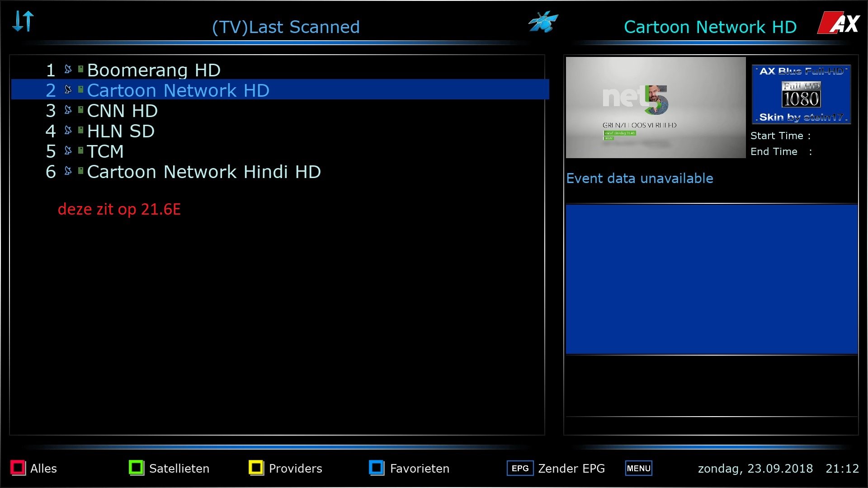Click the End Time label
The height and width of the screenshot is (488, 868).
pos(781,151)
